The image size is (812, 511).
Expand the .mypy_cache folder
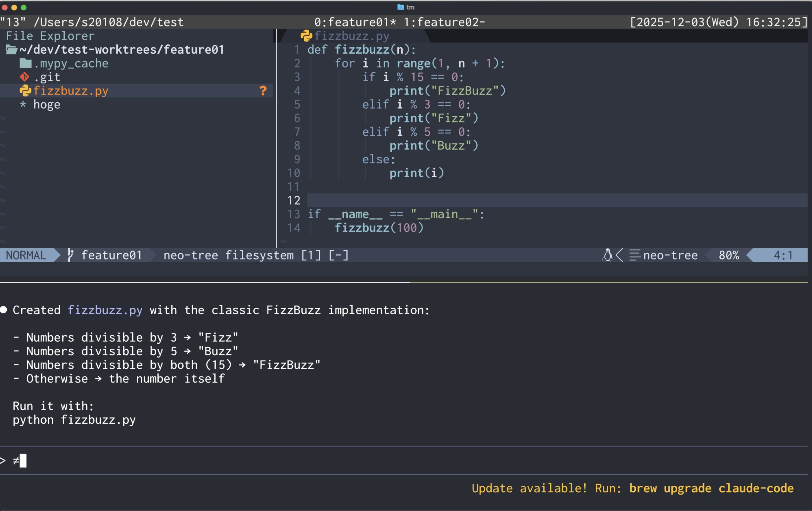click(x=71, y=63)
